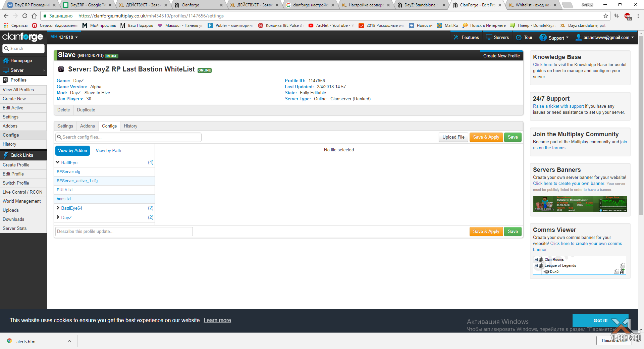Bookmark this page with star icon
The image size is (644, 349).
coord(605,16)
